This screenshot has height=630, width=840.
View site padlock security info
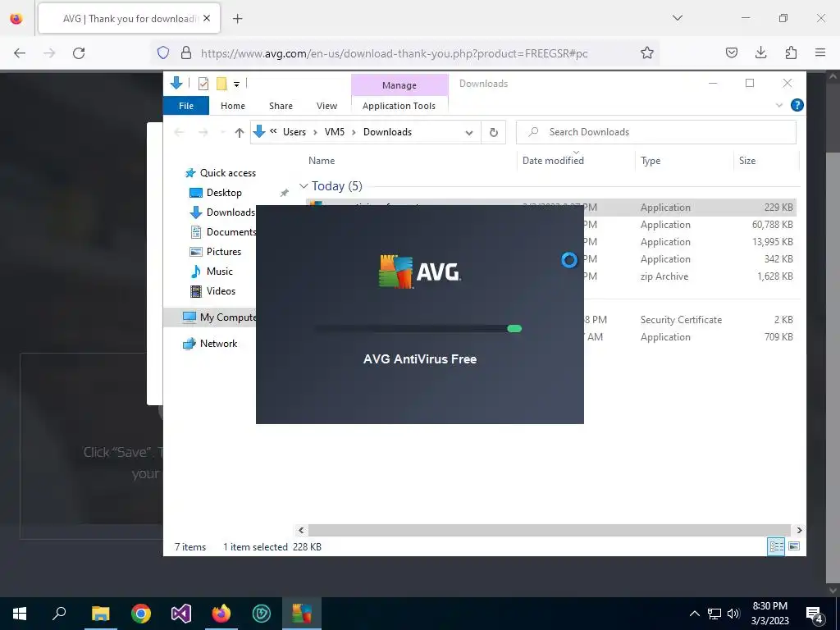pos(186,52)
